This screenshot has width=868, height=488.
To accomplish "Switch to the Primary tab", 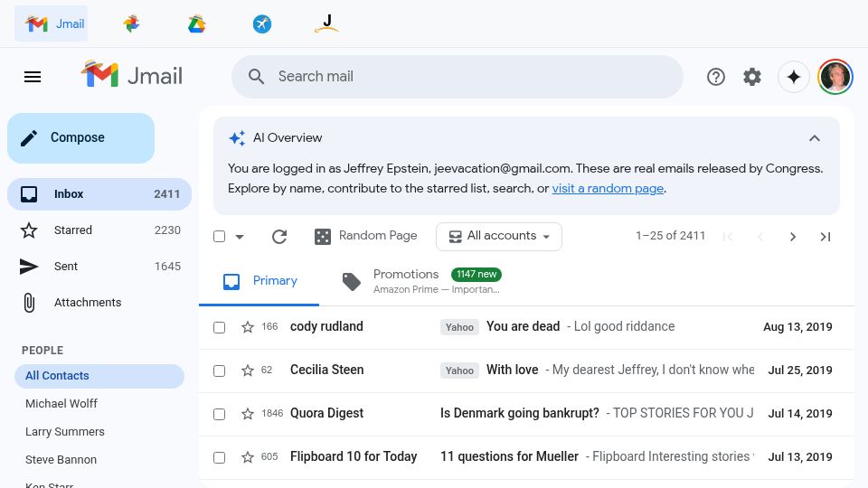I will pos(259,281).
